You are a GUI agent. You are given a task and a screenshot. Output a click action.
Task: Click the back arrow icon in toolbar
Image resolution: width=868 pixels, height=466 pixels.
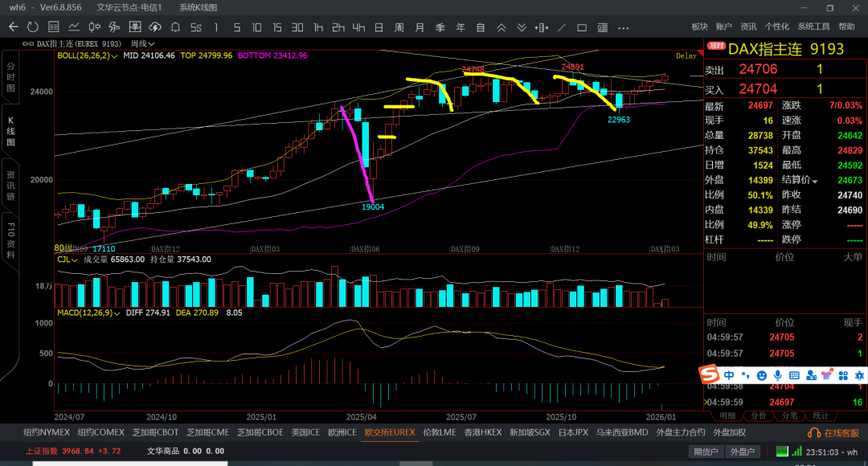[x=14, y=27]
